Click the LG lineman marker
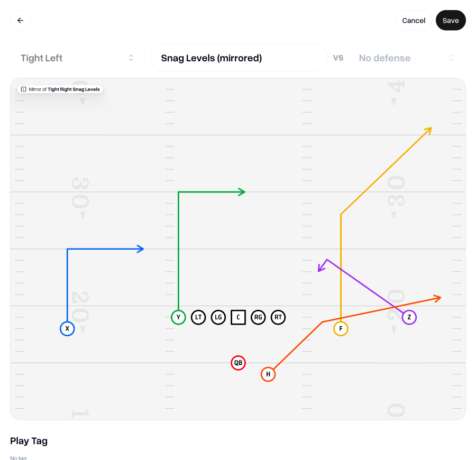This screenshot has width=476, height=460. tap(218, 318)
